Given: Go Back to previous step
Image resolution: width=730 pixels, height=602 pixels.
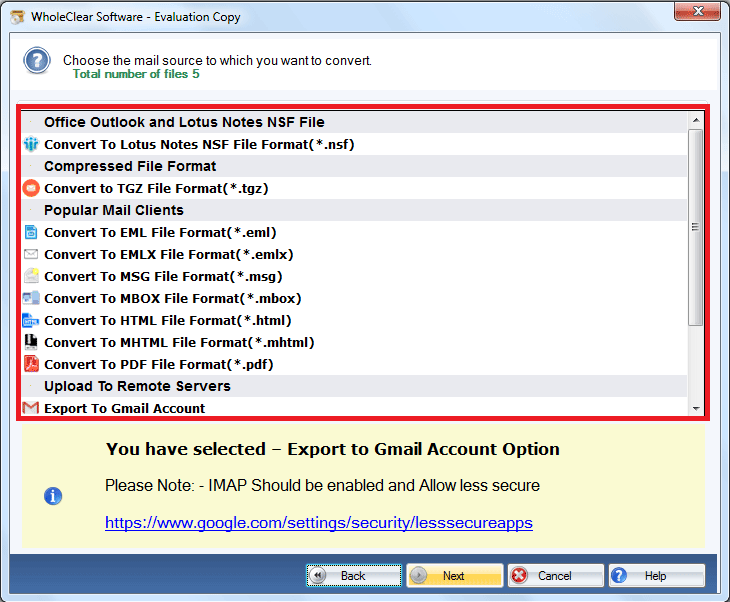Looking at the screenshot, I should [354, 575].
